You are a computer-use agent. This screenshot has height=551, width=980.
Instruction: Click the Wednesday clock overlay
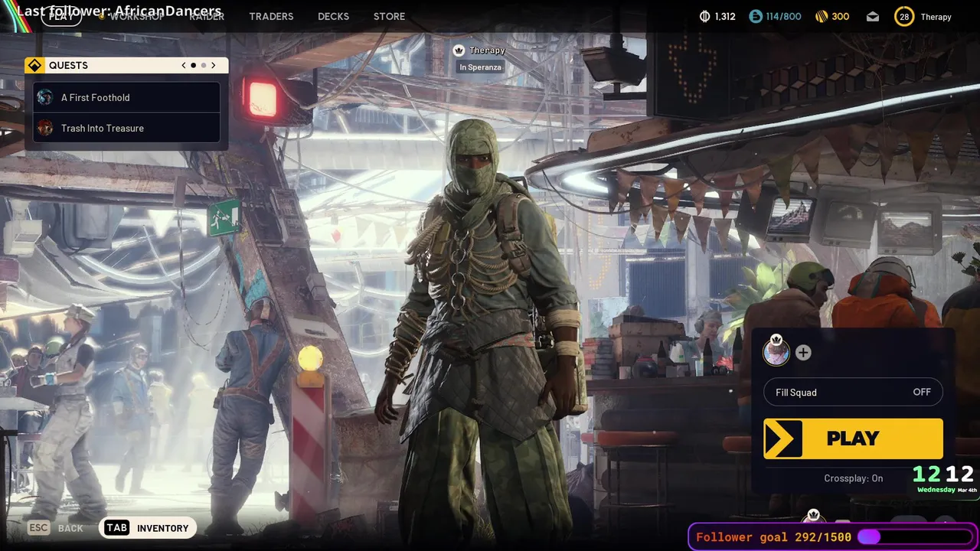944,480
